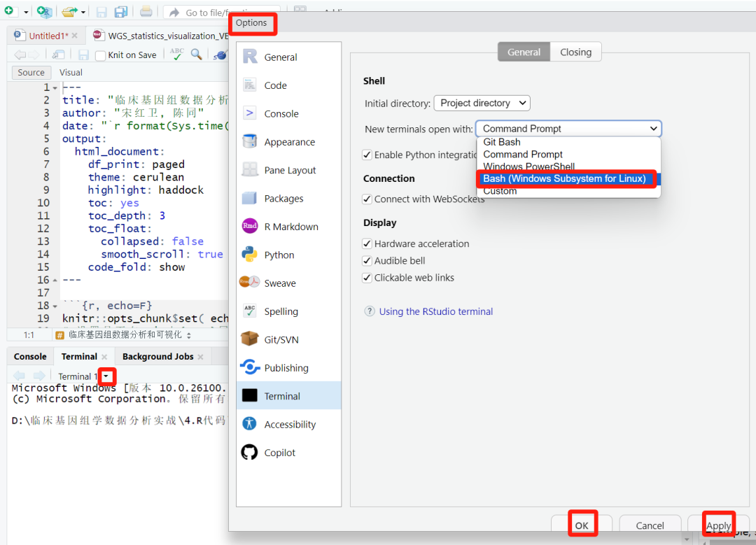
Task: Toggle the Knit on Save checkbox
Action: coord(100,55)
